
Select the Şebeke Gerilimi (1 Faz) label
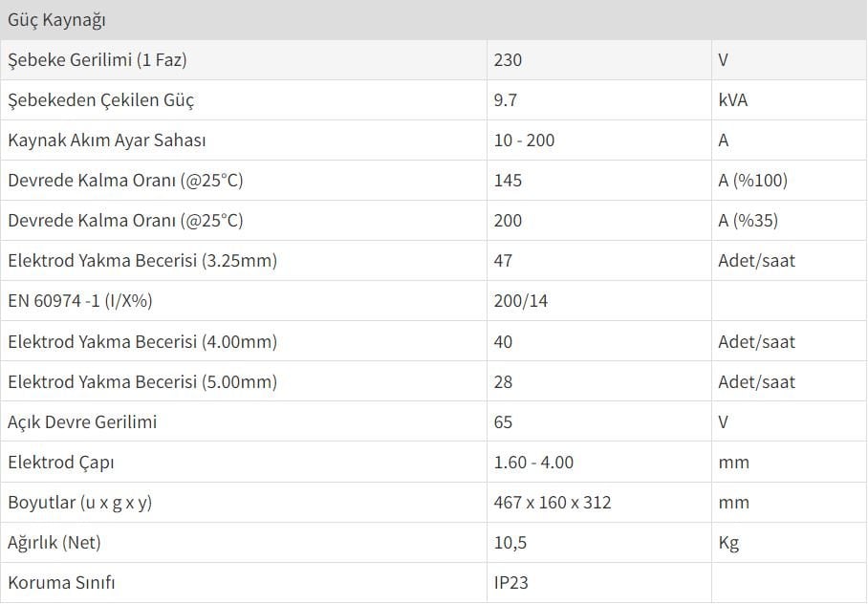coord(98,60)
